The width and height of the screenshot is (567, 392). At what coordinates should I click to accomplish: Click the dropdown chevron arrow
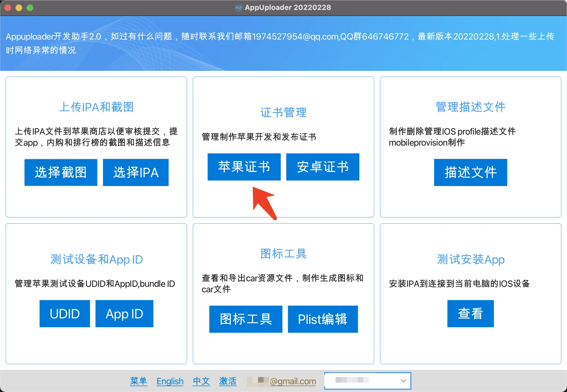(403, 381)
